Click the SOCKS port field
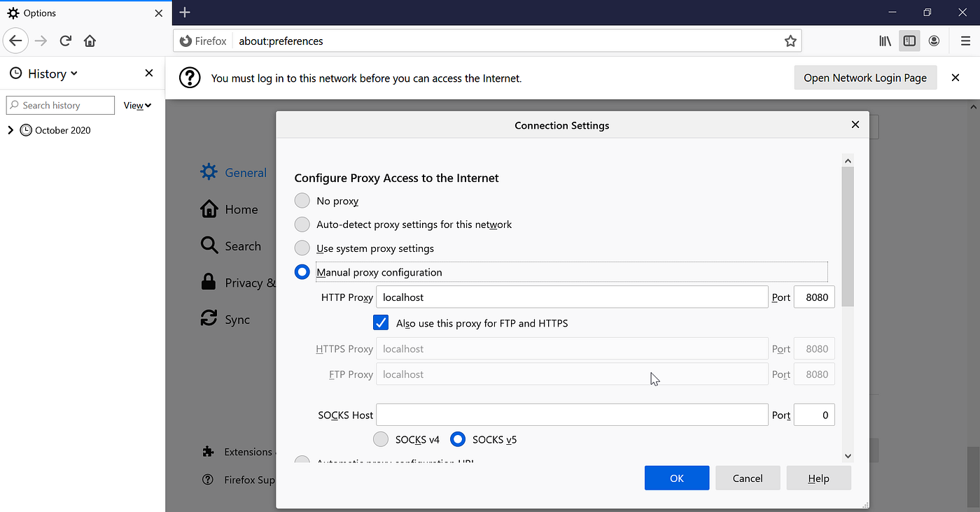This screenshot has width=980, height=512. (814, 415)
